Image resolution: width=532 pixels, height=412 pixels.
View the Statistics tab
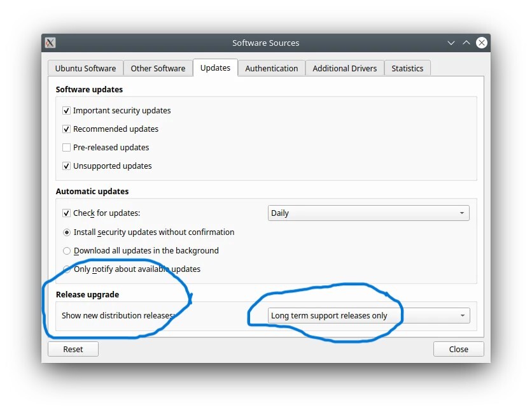(407, 68)
